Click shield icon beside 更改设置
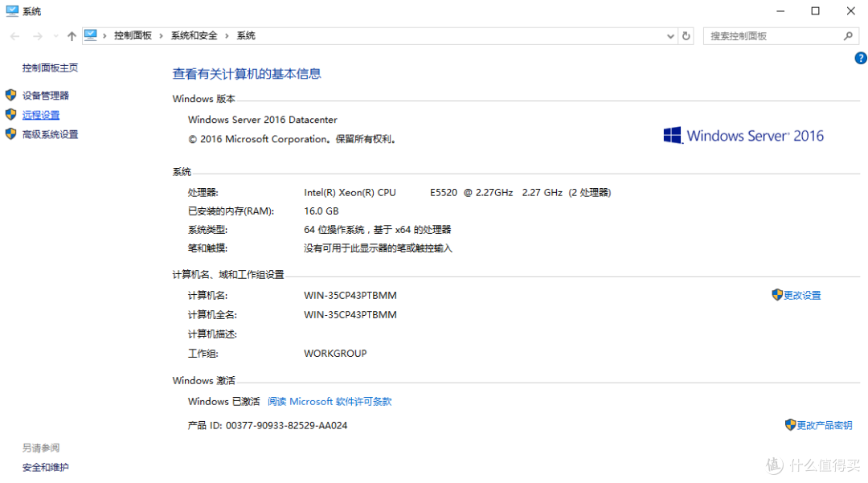 click(777, 294)
